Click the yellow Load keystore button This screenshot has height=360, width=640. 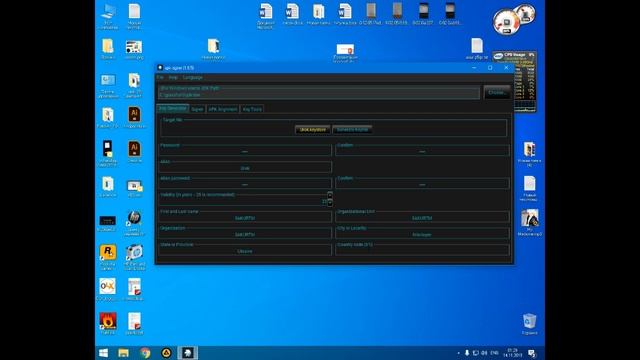[x=313, y=129]
